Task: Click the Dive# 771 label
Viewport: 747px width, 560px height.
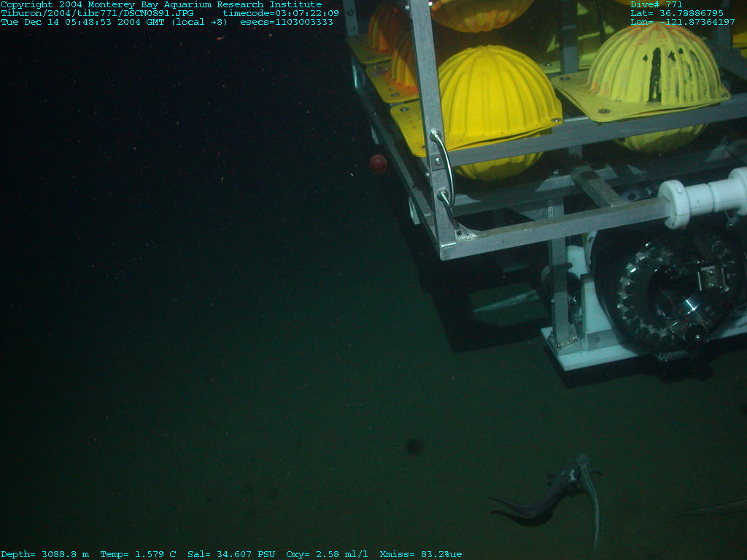Action: pyautogui.click(x=657, y=4)
